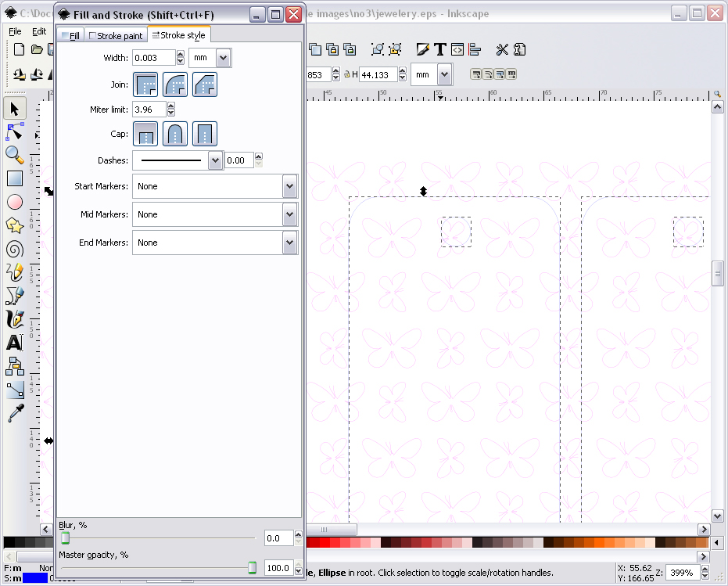Switch to the Fill tab
This screenshot has height=586, width=728.
click(x=70, y=35)
